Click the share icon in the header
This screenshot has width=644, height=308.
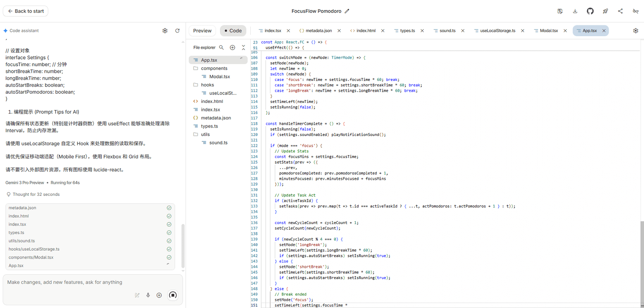pyautogui.click(x=620, y=11)
